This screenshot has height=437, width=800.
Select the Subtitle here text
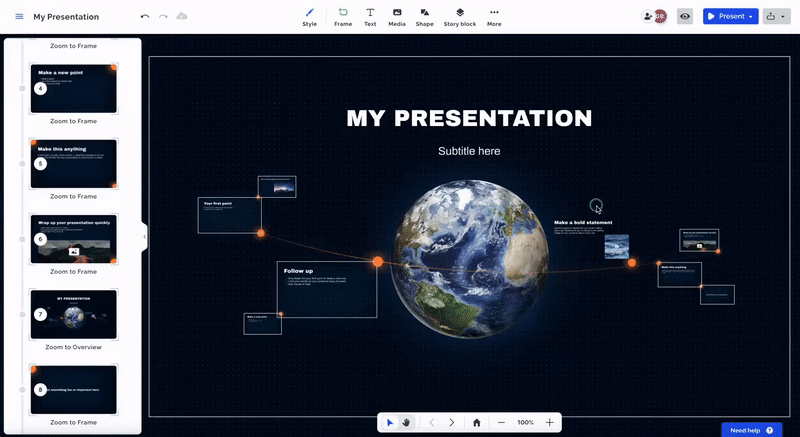[x=469, y=151]
